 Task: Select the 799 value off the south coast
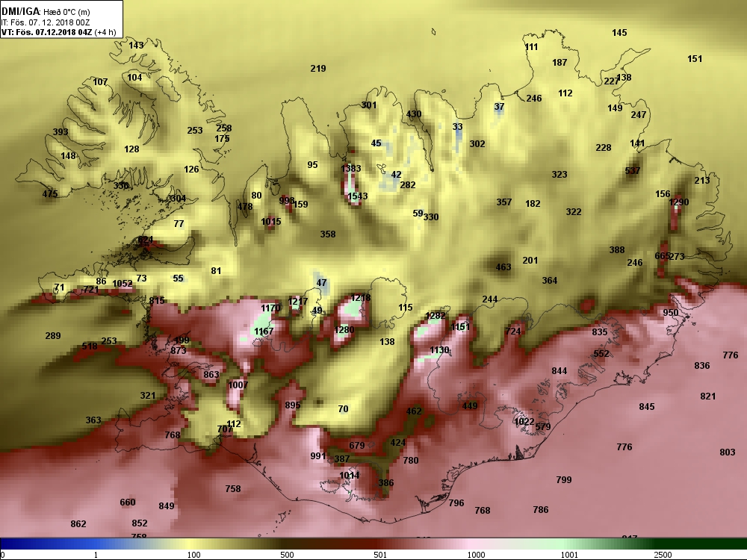(563, 480)
